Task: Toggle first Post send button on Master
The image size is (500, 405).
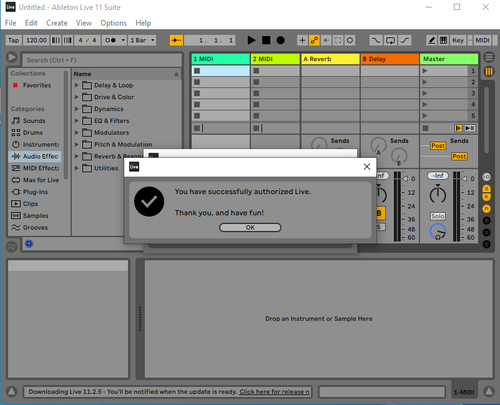Action: coord(438,146)
